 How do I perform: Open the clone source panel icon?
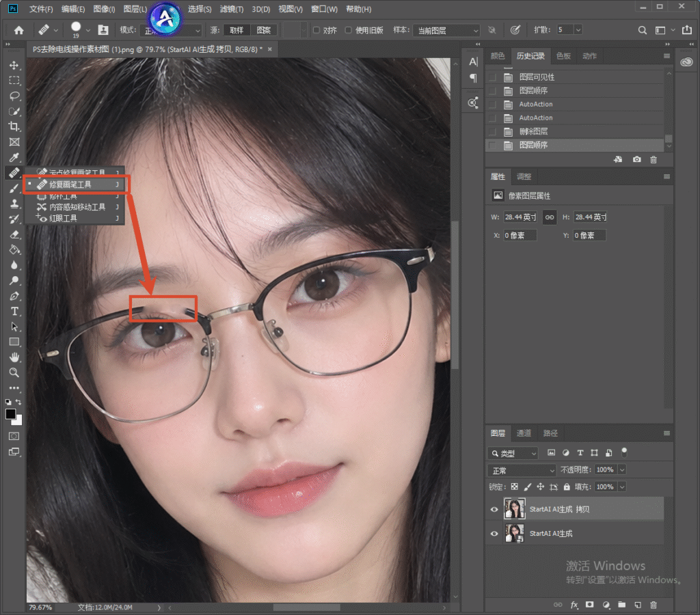(103, 30)
